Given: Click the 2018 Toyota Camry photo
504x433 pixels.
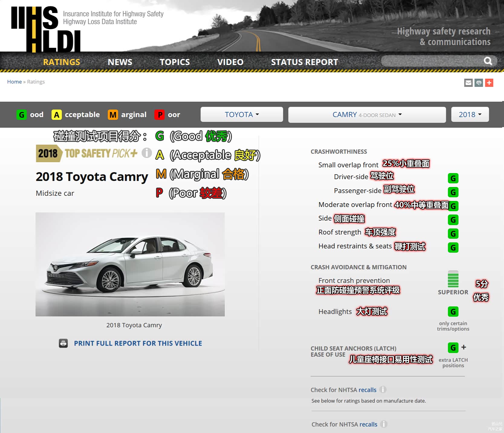Looking at the screenshot, I should coord(130,264).
